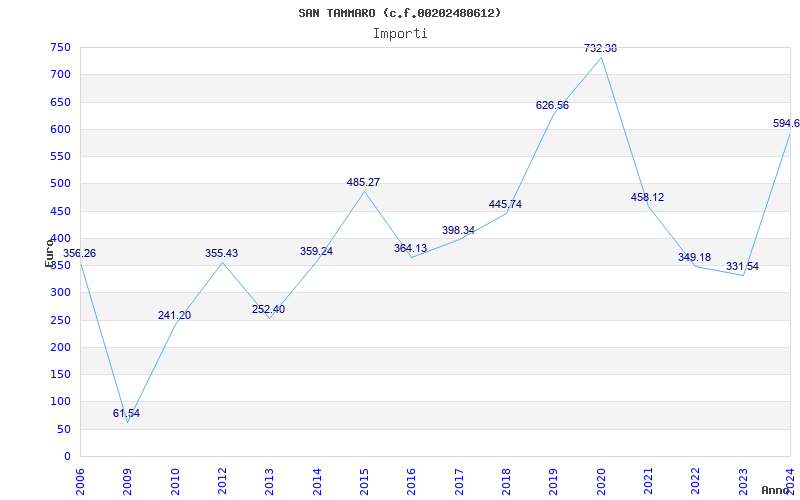Viewport: 800px width, 500px height.
Task: Click the 626.56 data label
Action: click(552, 105)
